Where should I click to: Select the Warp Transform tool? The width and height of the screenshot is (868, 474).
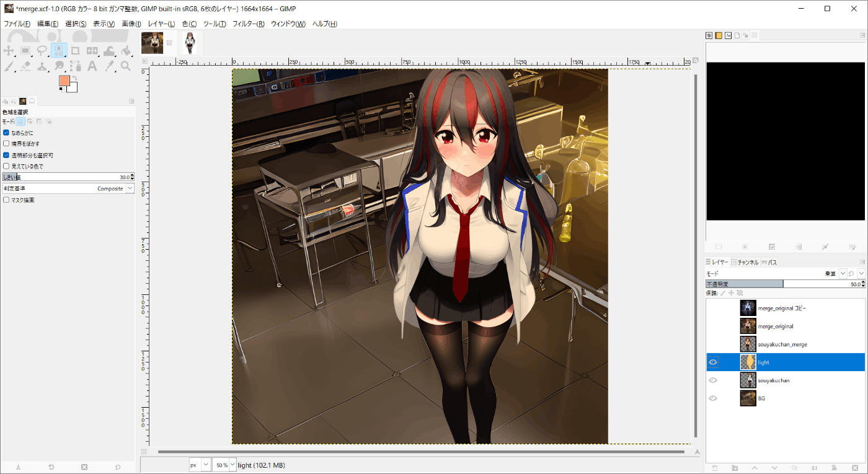point(109,51)
